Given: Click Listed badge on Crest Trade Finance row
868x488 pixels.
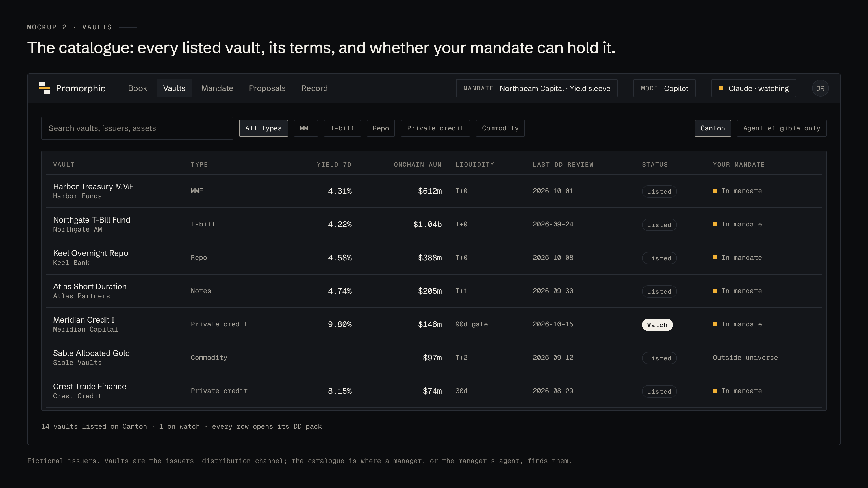Looking at the screenshot, I should 659,392.
